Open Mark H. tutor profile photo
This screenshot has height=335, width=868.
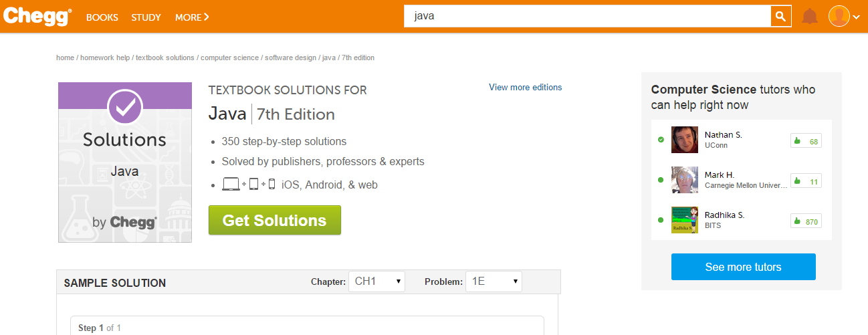pyautogui.click(x=685, y=180)
